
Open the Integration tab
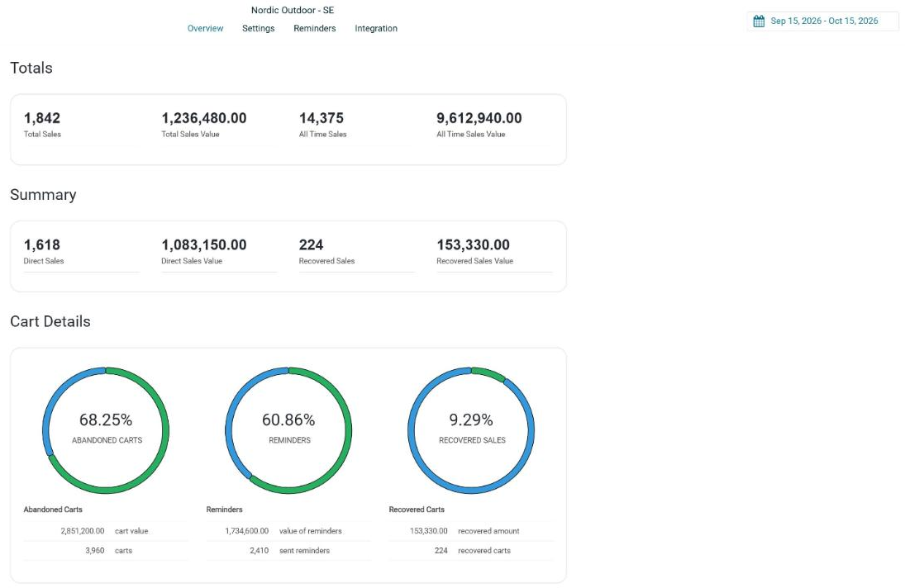click(x=376, y=28)
